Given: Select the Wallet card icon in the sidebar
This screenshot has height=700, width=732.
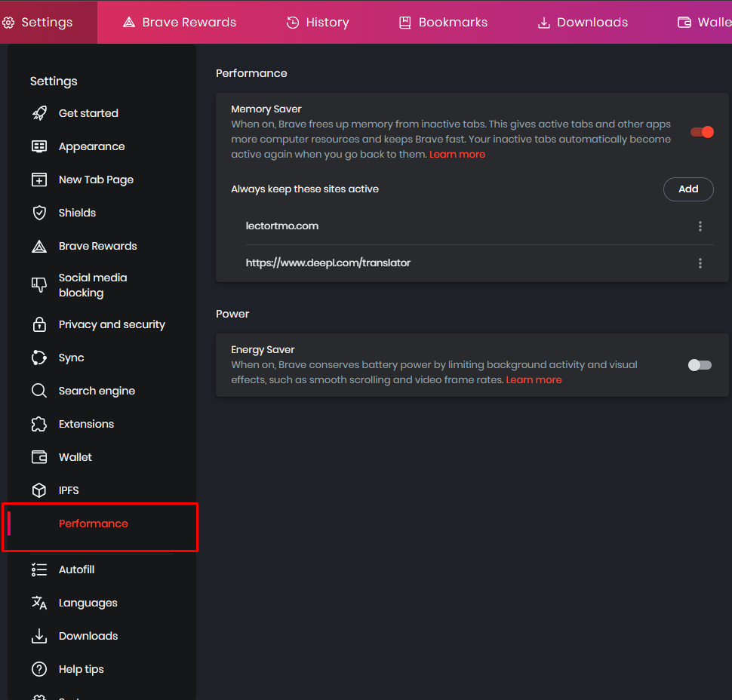Looking at the screenshot, I should click(x=39, y=457).
